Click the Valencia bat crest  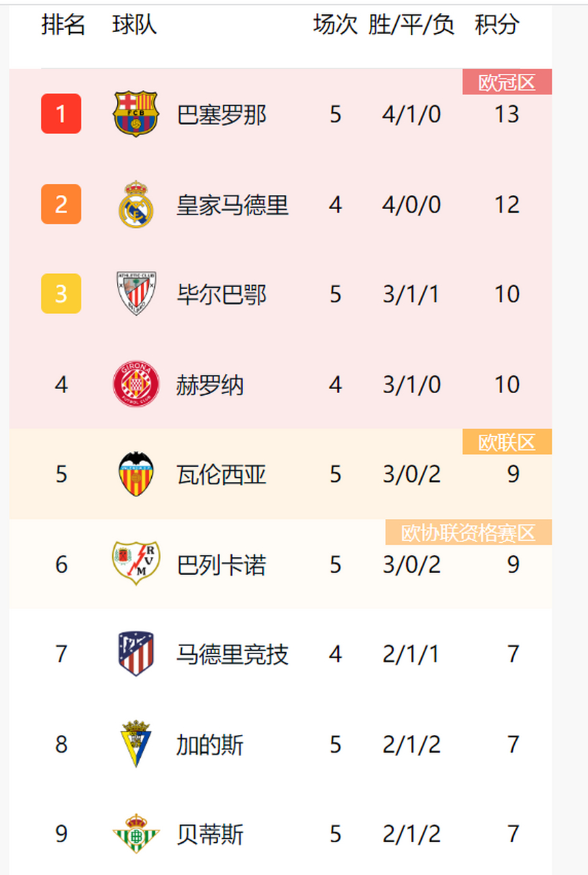click(x=135, y=474)
